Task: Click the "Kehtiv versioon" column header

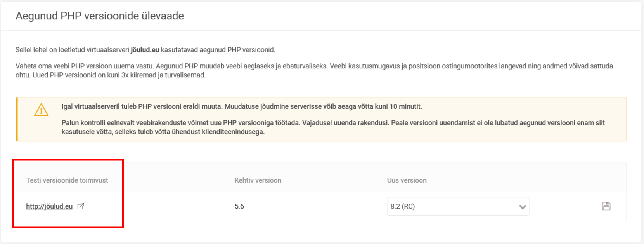Action: point(258,180)
